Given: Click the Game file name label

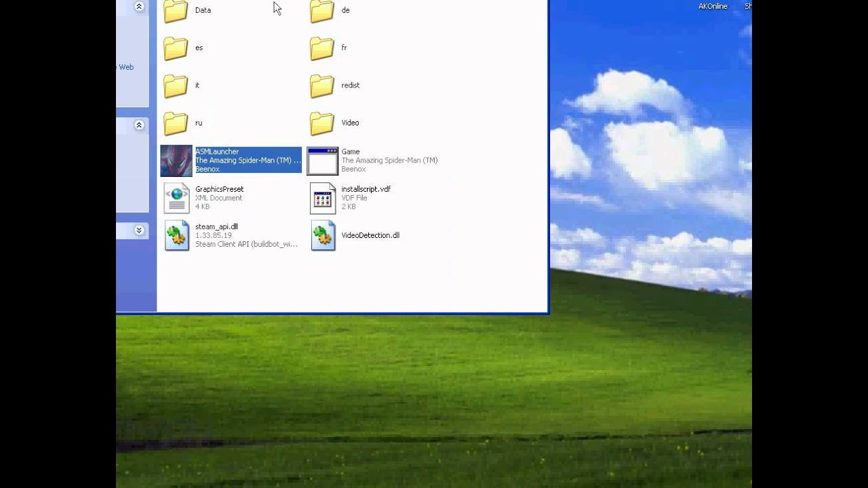Looking at the screenshot, I should 351,152.
